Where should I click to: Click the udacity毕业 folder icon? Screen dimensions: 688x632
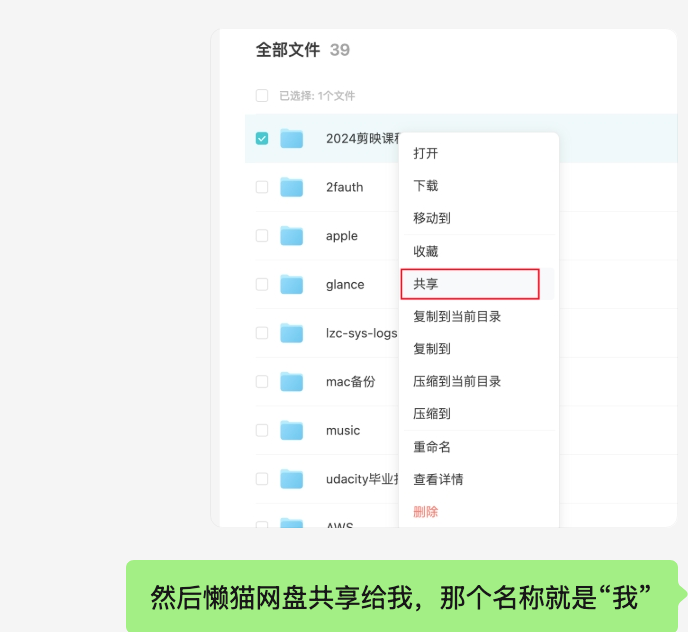pos(292,479)
